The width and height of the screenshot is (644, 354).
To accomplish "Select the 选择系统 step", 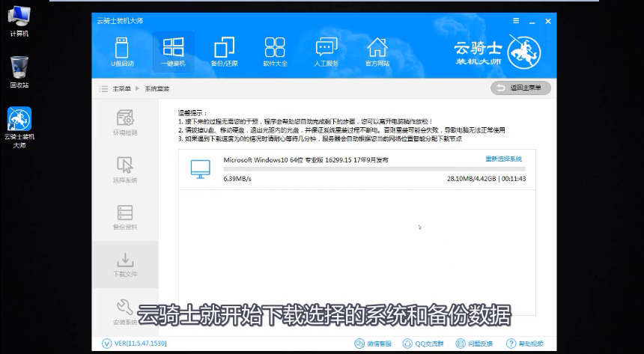I will point(125,169).
